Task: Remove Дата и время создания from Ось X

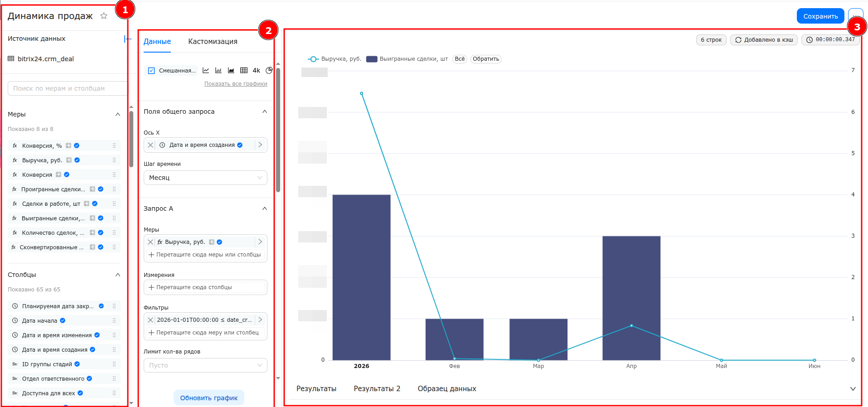Action: pyautogui.click(x=150, y=145)
